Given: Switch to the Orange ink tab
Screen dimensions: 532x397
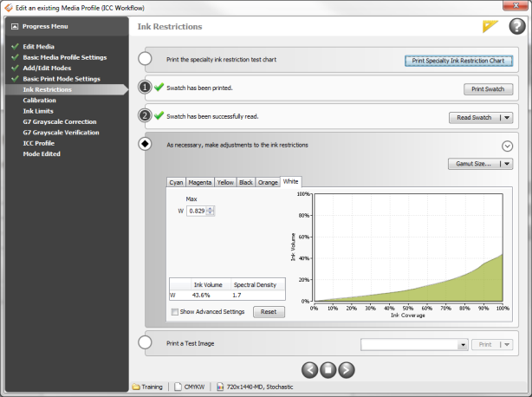Looking at the screenshot, I should tap(268, 182).
